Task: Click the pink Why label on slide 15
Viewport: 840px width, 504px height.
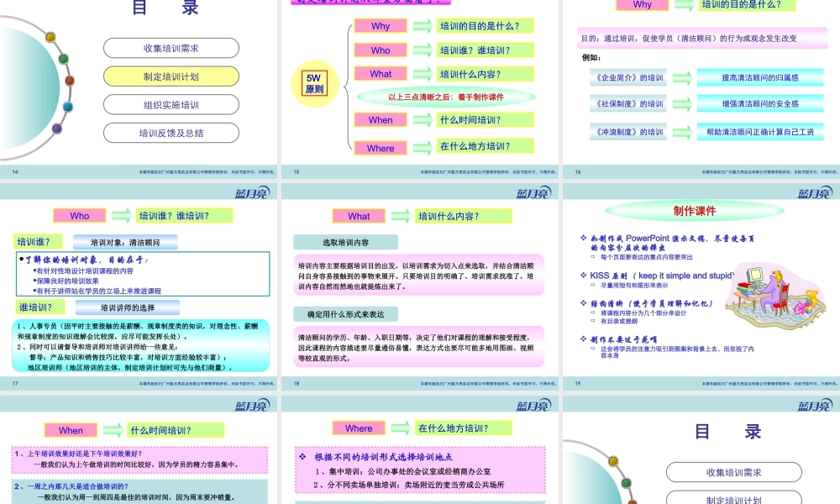Action: coord(381,26)
